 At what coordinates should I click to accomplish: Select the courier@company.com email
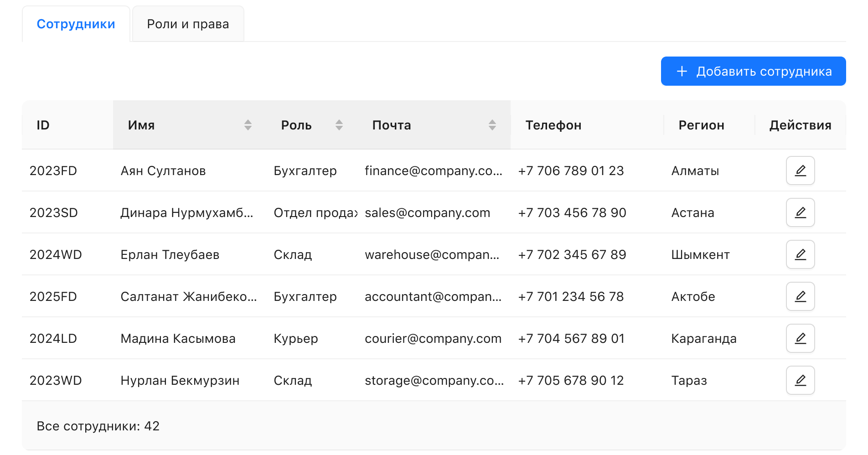point(433,339)
